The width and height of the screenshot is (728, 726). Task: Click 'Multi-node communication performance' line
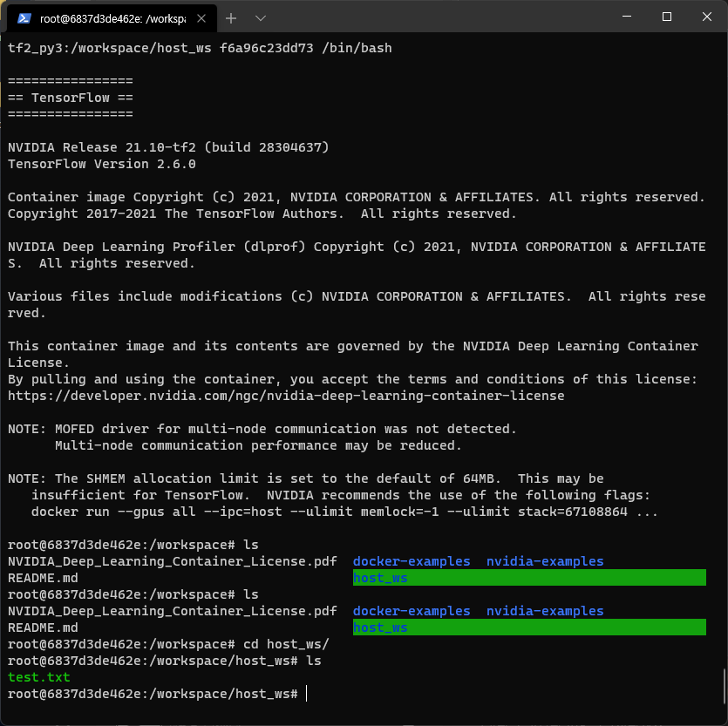coord(258,445)
